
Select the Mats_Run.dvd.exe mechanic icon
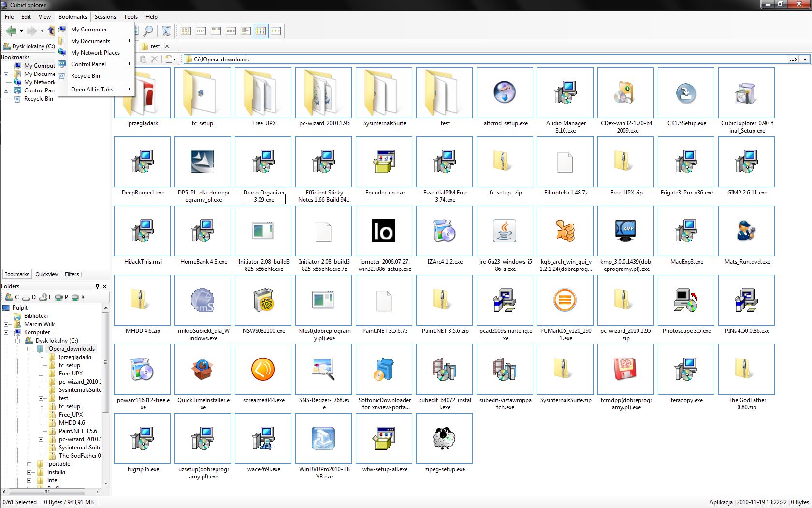click(x=746, y=231)
